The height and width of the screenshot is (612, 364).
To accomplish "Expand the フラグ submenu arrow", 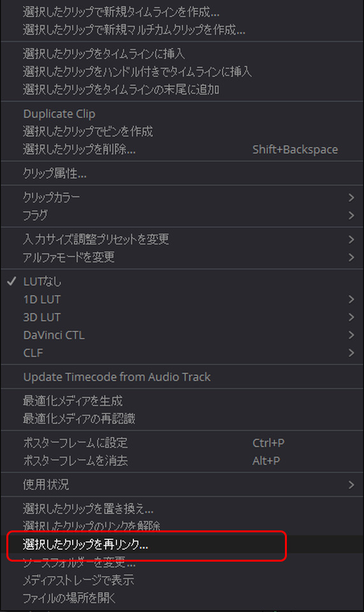I will pos(351,215).
